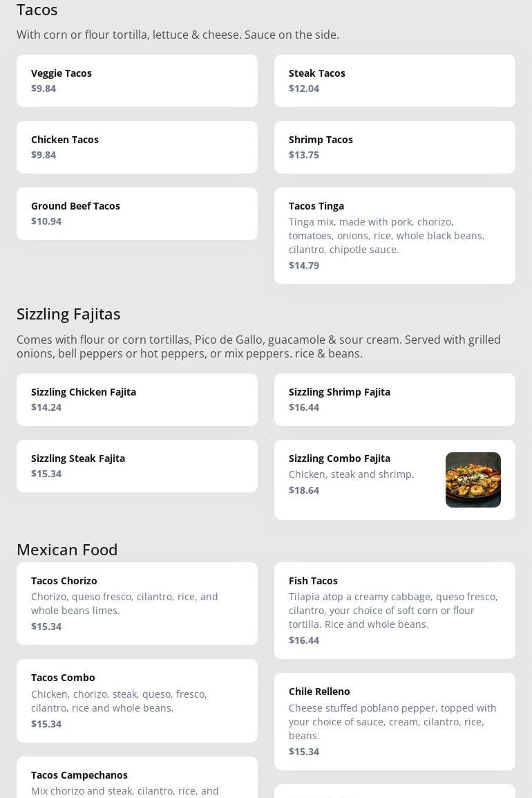This screenshot has width=532, height=798.
Task: Choose the Sizzling Chicken Fajita
Action: click(137, 400)
